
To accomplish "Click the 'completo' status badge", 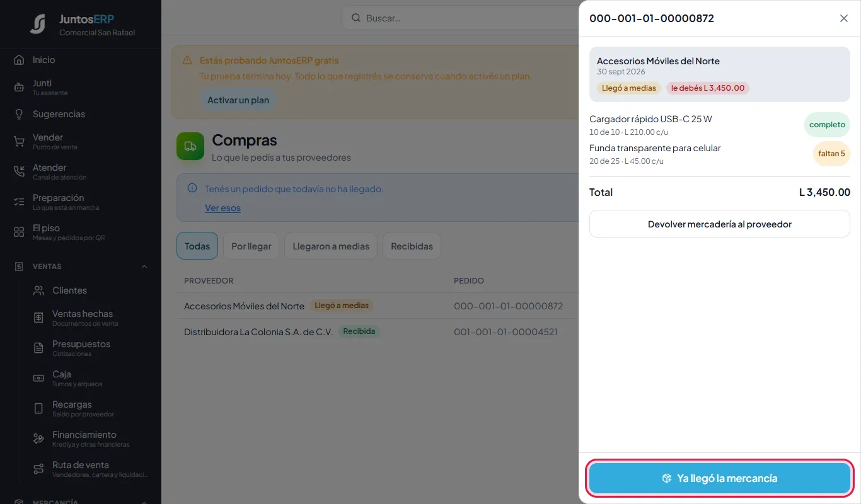I will coord(827,125).
